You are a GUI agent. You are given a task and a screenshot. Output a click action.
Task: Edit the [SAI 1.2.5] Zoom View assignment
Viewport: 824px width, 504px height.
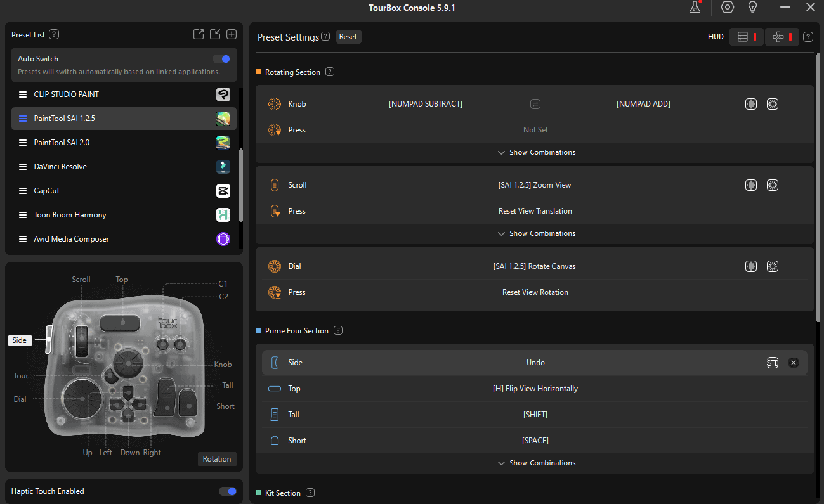(x=535, y=185)
